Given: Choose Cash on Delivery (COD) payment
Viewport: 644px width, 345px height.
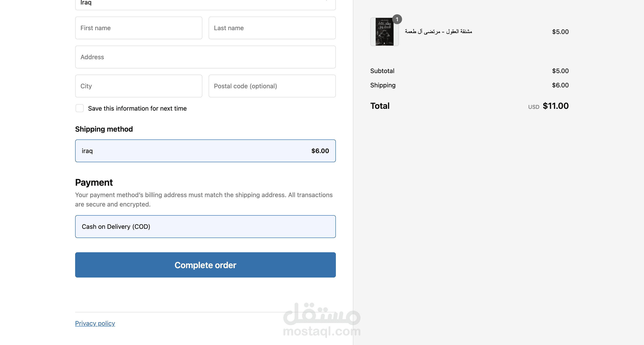Looking at the screenshot, I should pyautogui.click(x=205, y=226).
